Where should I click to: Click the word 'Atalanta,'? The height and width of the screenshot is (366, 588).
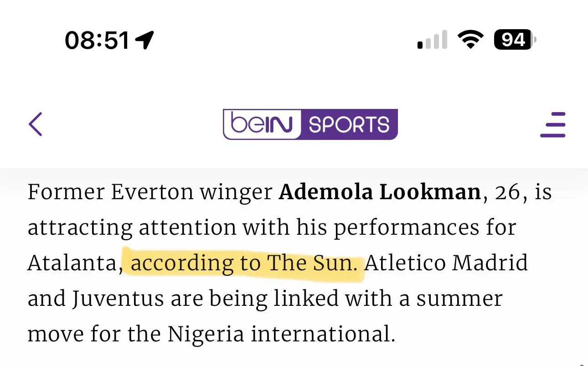click(75, 263)
